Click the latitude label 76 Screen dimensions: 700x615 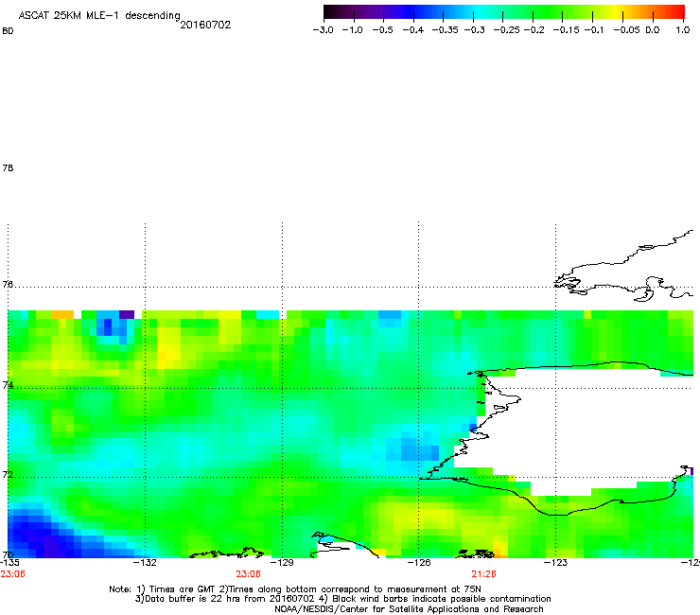8,284
